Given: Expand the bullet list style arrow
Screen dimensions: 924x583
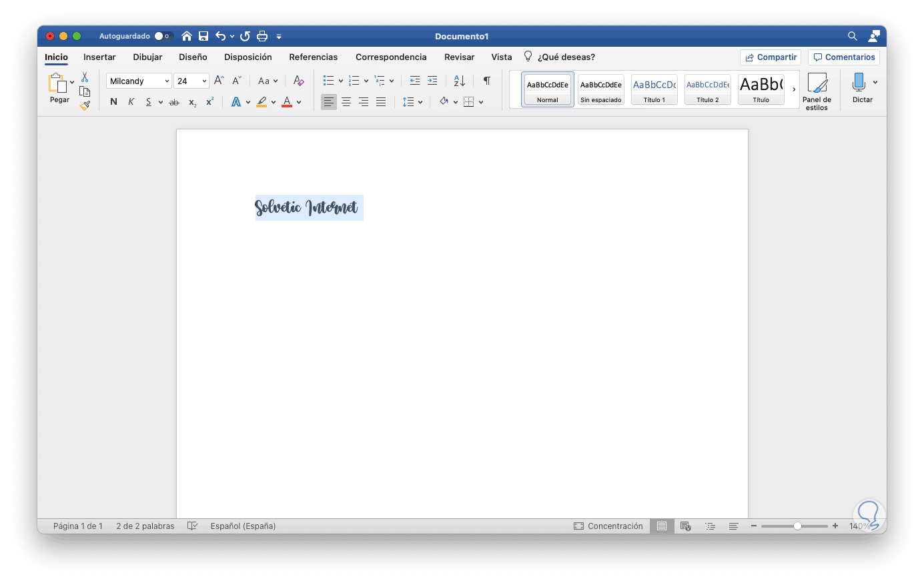Looking at the screenshot, I should (341, 81).
